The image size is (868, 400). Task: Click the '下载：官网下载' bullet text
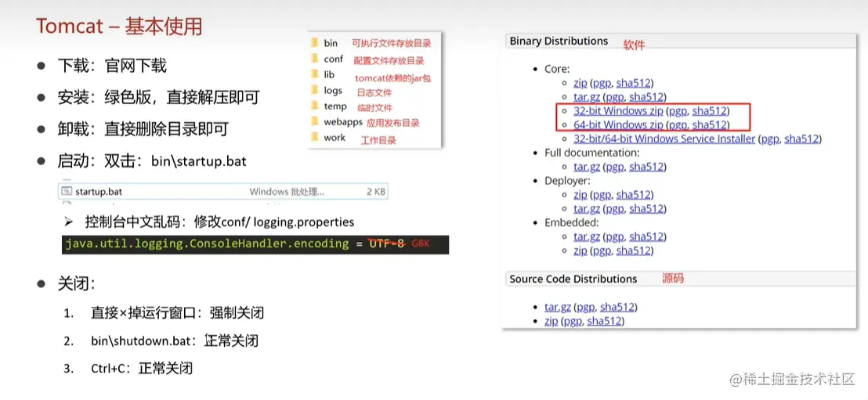point(112,67)
